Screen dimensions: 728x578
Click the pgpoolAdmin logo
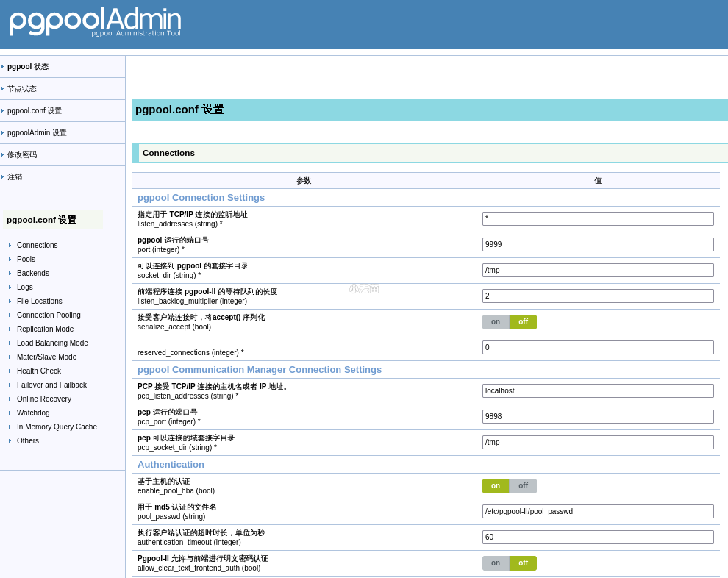click(x=95, y=22)
